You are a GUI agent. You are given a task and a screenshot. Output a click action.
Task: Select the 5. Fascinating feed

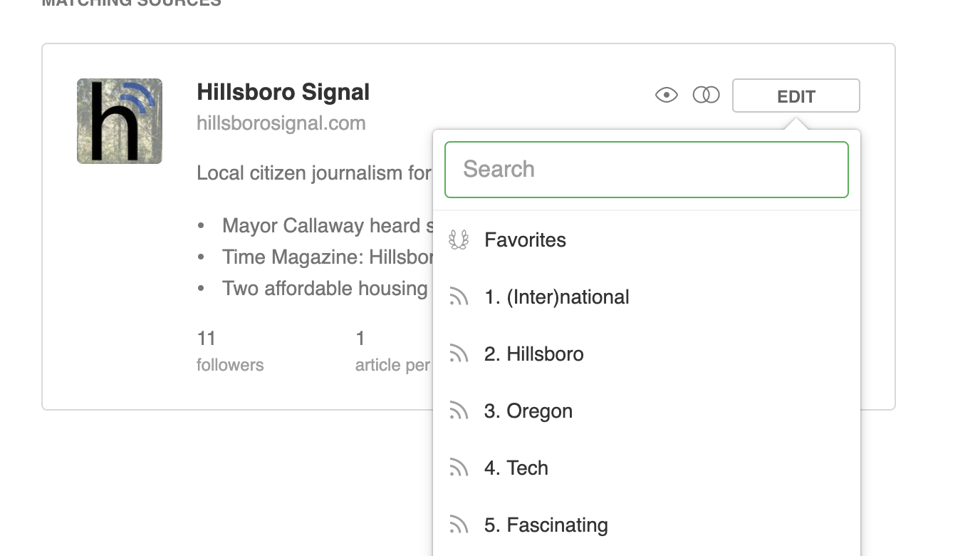(546, 525)
